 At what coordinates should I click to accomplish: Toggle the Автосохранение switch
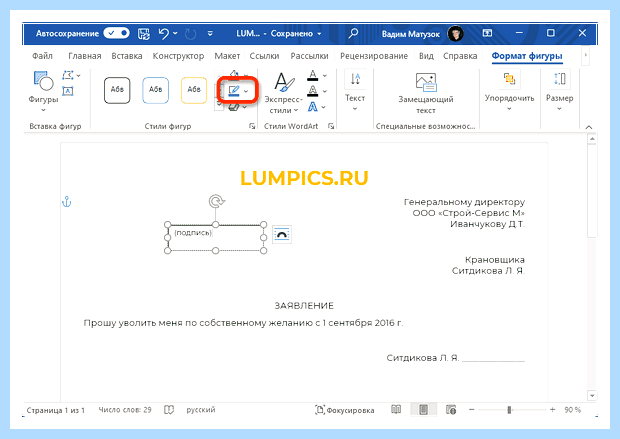[x=116, y=34]
